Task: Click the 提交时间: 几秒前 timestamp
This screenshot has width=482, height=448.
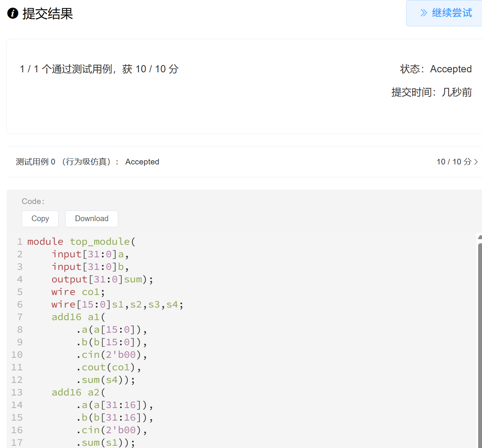Action: coord(432,92)
